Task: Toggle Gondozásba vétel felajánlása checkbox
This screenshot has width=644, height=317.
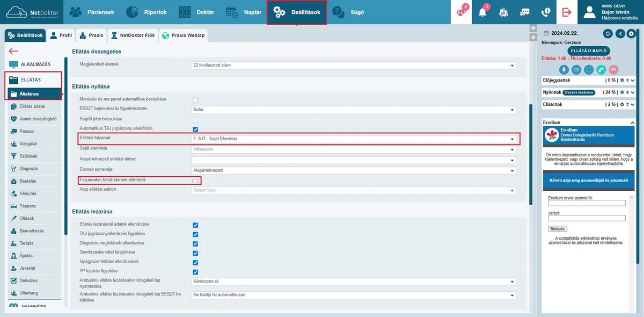Action: (x=195, y=253)
